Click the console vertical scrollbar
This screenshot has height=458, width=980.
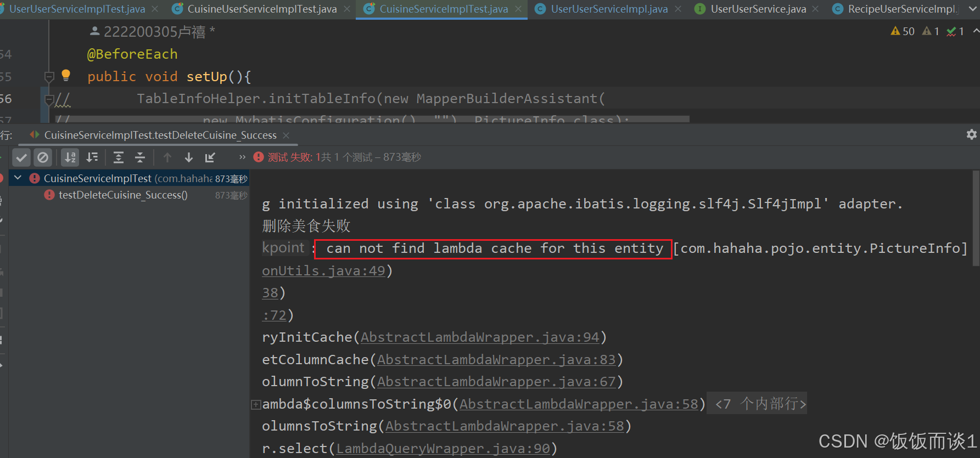(976, 219)
